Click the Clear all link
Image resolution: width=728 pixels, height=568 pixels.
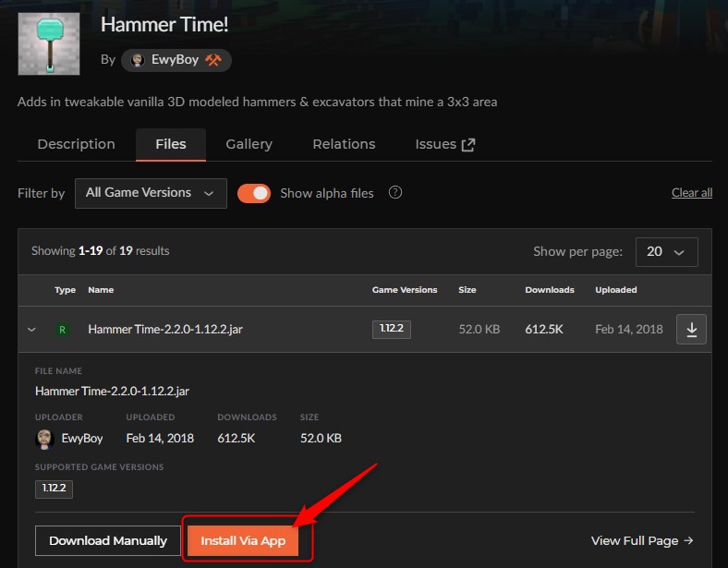coord(692,193)
